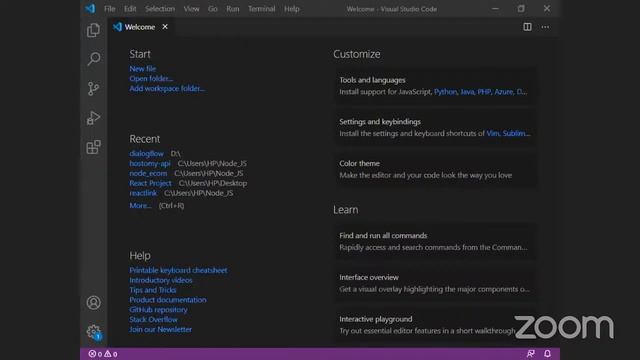This screenshot has width=640, height=360.
Task: Open the Help menu
Action: click(x=292, y=9)
